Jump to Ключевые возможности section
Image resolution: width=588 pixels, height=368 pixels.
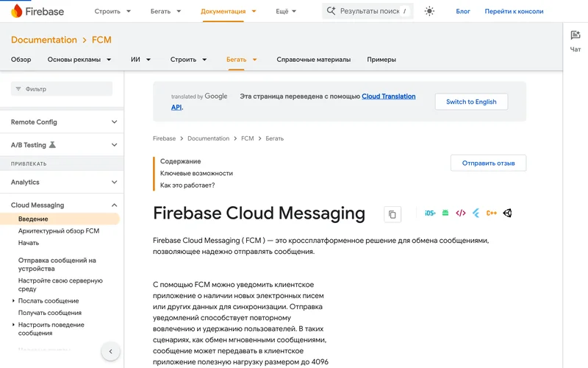tap(196, 173)
